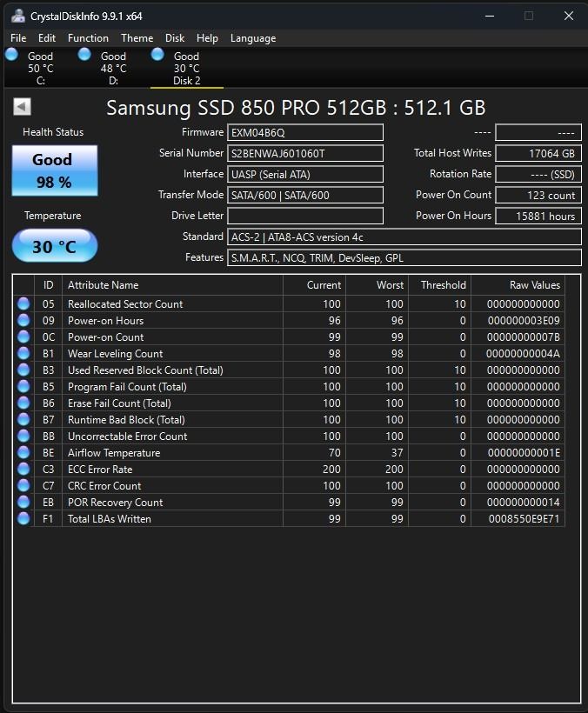Select raw value 000000003E09

524,321
